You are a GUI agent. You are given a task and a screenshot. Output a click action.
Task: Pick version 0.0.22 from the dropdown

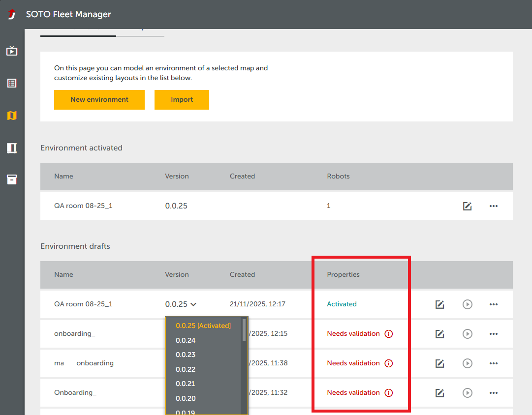pos(186,369)
